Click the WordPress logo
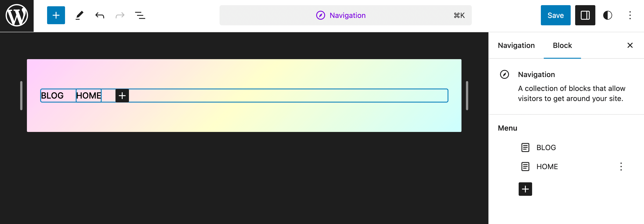The height and width of the screenshot is (224, 644). point(17,15)
